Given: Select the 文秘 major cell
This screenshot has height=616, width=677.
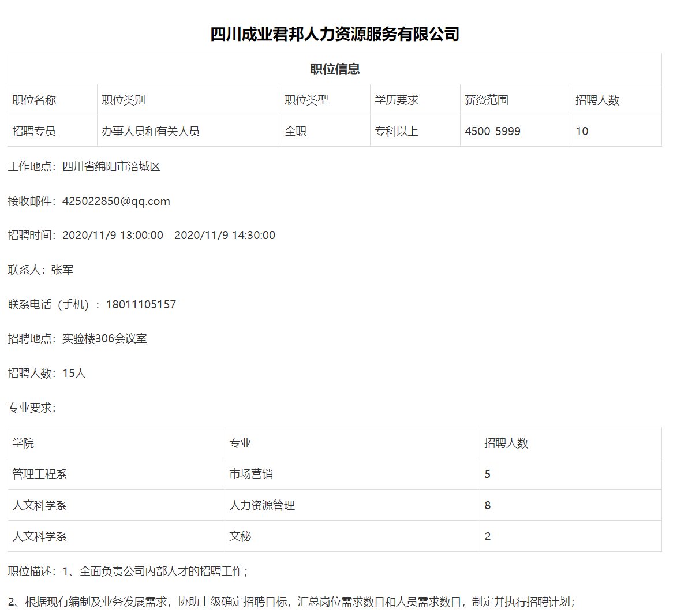Looking at the screenshot, I should (240, 536).
